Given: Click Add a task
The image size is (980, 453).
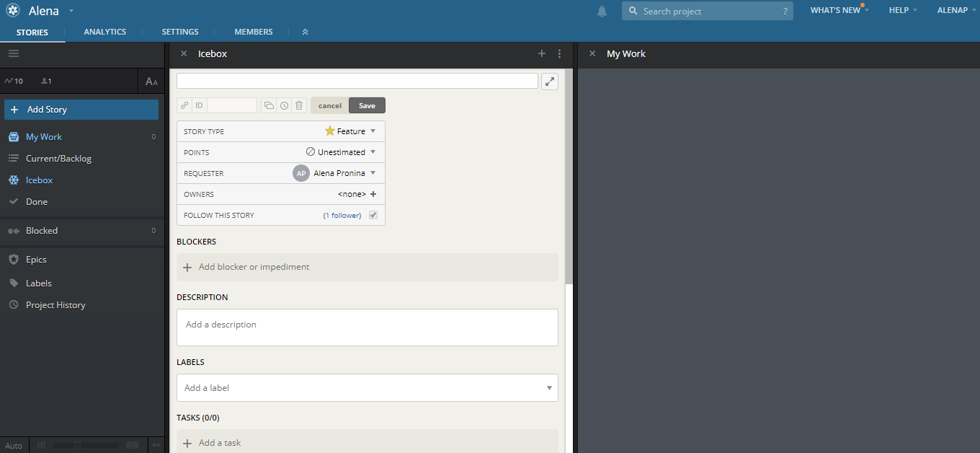Looking at the screenshot, I should [x=367, y=443].
